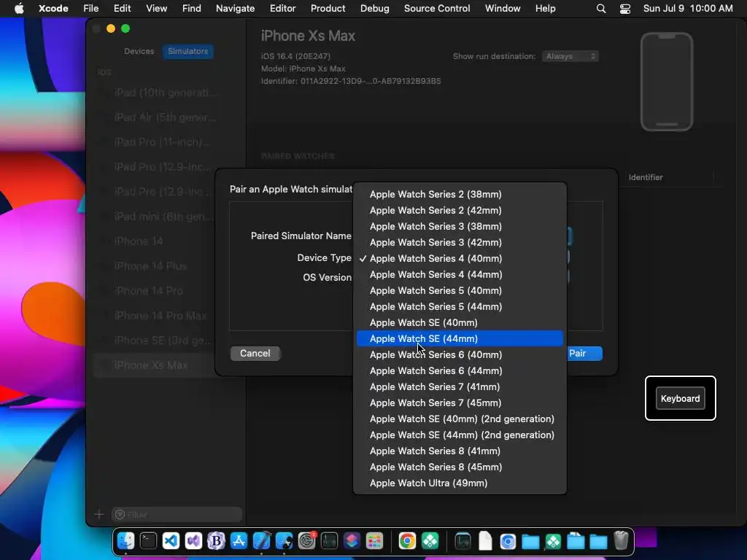Select Apple Watch Series 3 (42mm)

pos(460,242)
